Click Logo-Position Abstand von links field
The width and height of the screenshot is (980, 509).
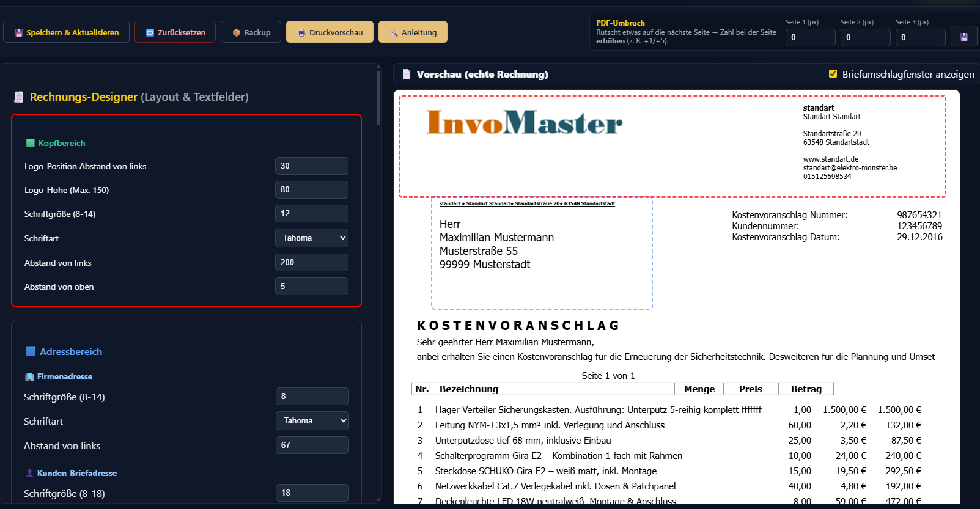tap(312, 166)
